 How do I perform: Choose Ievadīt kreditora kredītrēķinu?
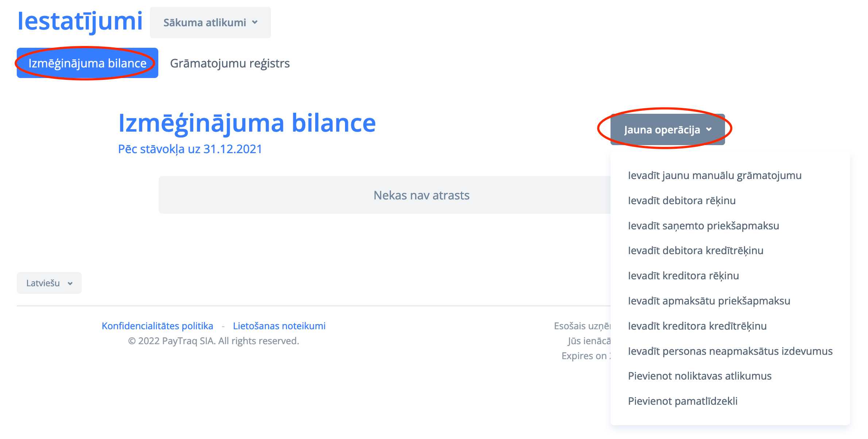click(x=697, y=326)
